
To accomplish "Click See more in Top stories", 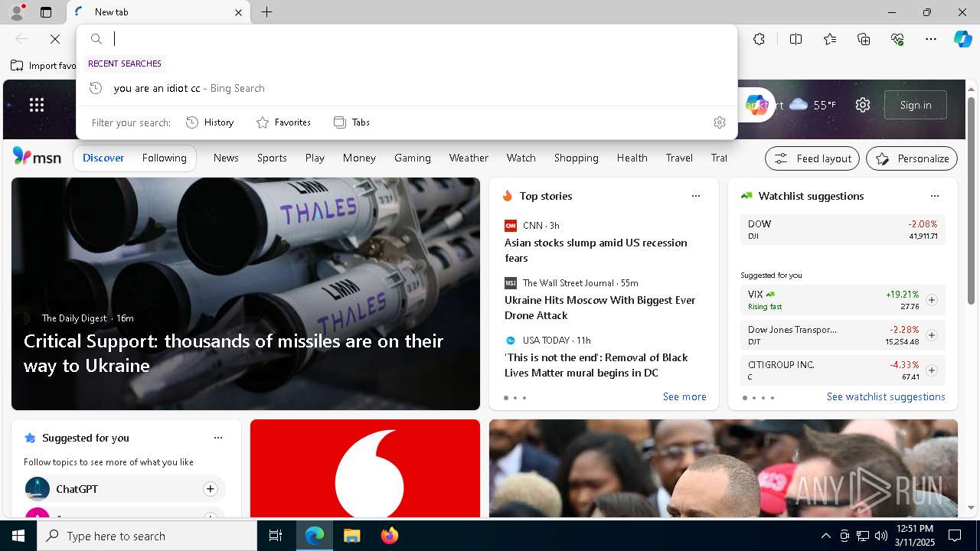I will [x=684, y=396].
